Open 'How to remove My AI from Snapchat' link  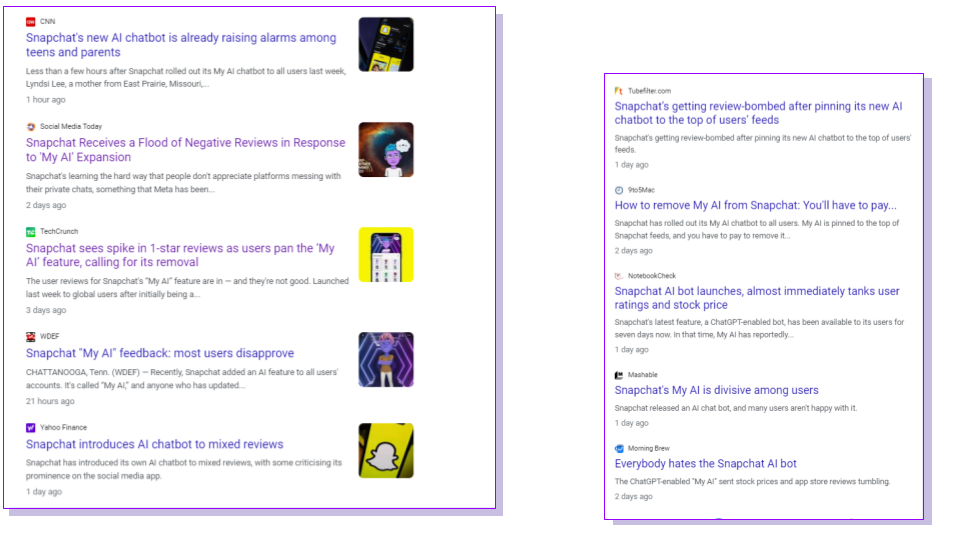pos(755,205)
